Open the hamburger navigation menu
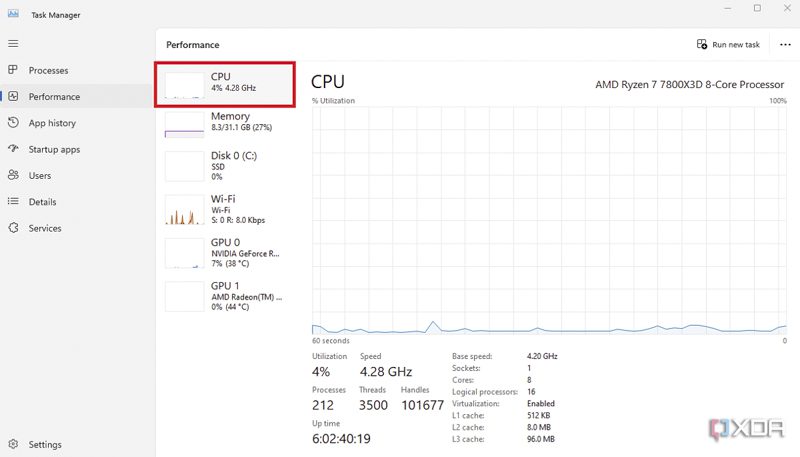Screen dimensions: 800x457 (x=13, y=44)
